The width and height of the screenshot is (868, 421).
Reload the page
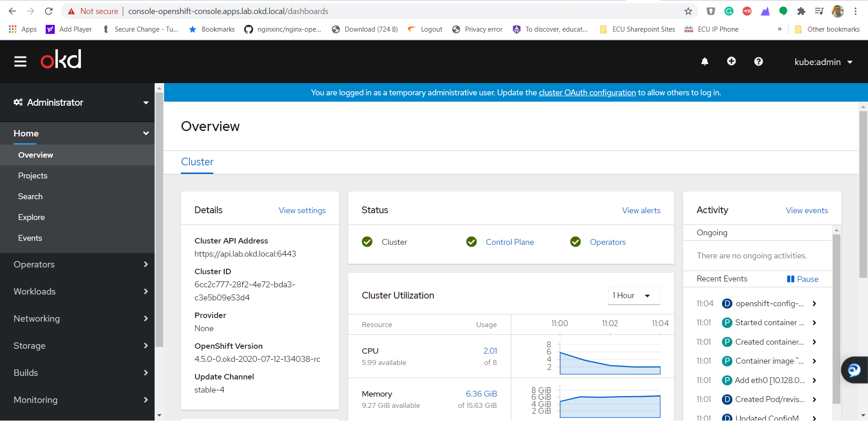[x=49, y=11]
